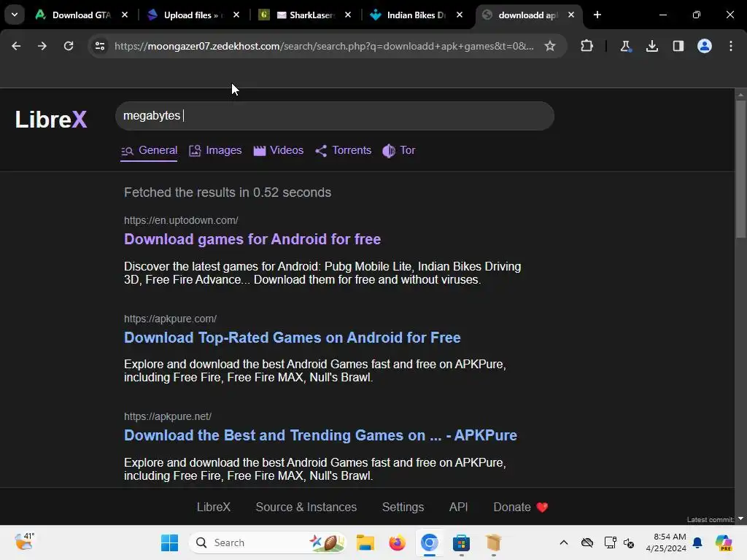Image resolution: width=747 pixels, height=560 pixels.
Task: Click the taskbar Search box
Action: pyautogui.click(x=268, y=542)
